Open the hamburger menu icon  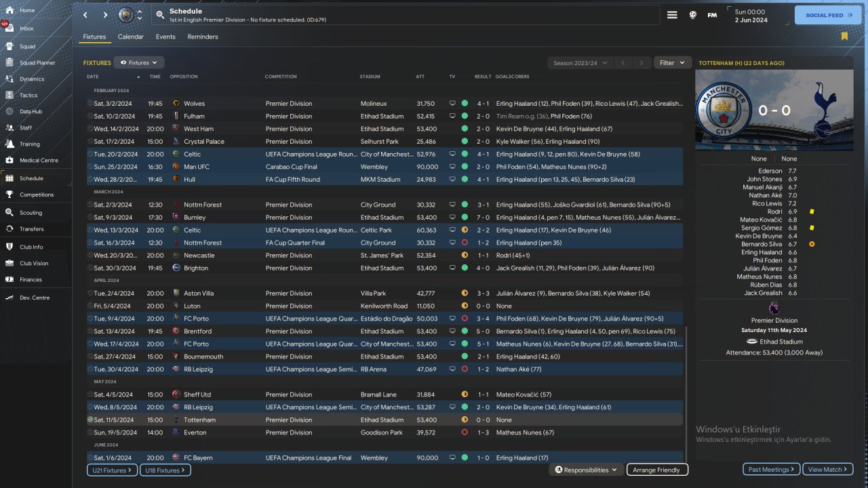pos(672,15)
